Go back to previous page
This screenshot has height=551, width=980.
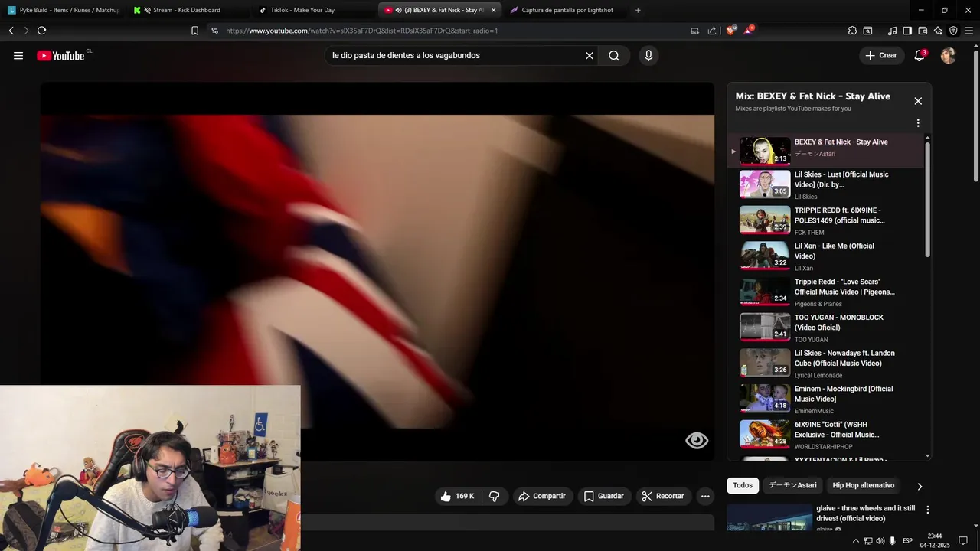pyautogui.click(x=11, y=31)
